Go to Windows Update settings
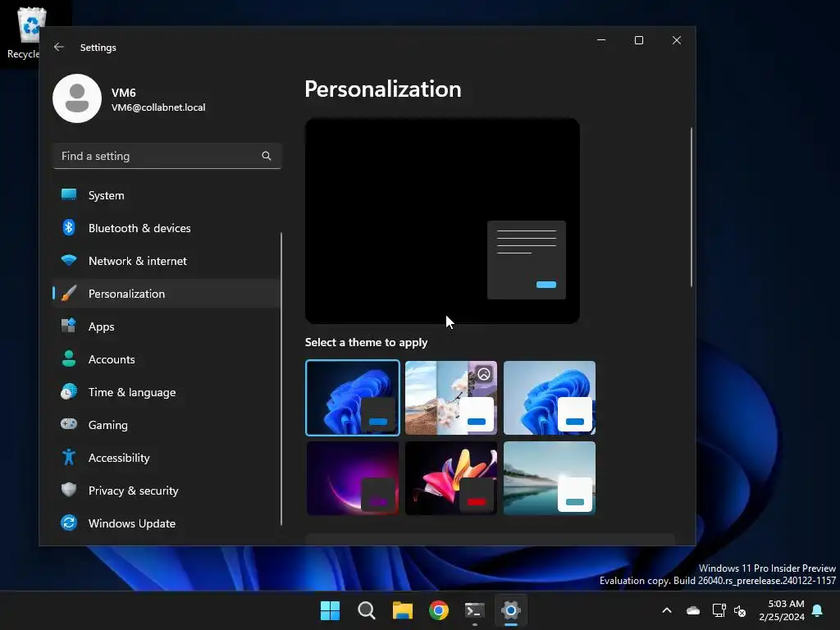This screenshot has width=840, height=630. [167, 523]
